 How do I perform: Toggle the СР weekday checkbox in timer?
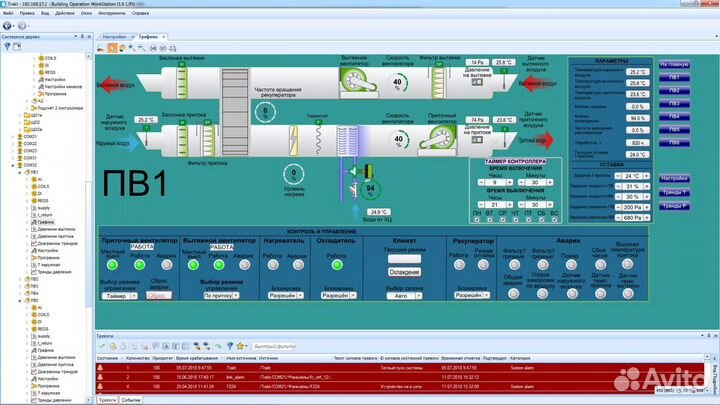(504, 219)
